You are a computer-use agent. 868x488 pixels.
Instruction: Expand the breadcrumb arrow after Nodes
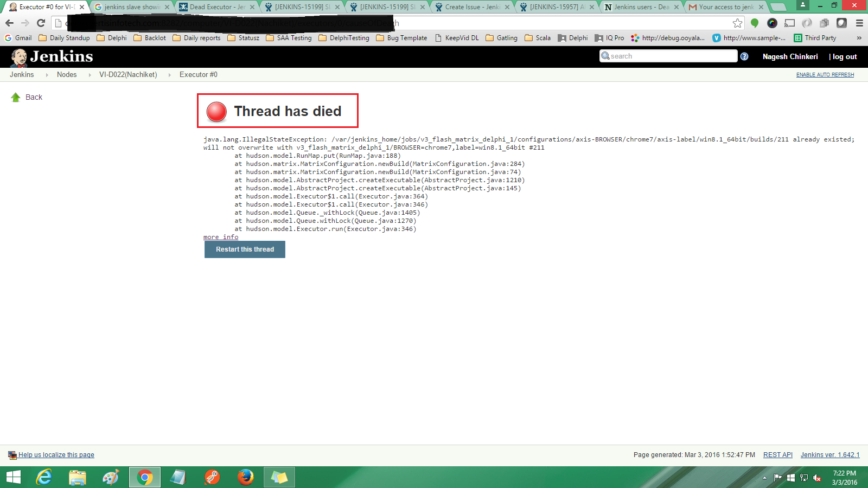(x=90, y=75)
